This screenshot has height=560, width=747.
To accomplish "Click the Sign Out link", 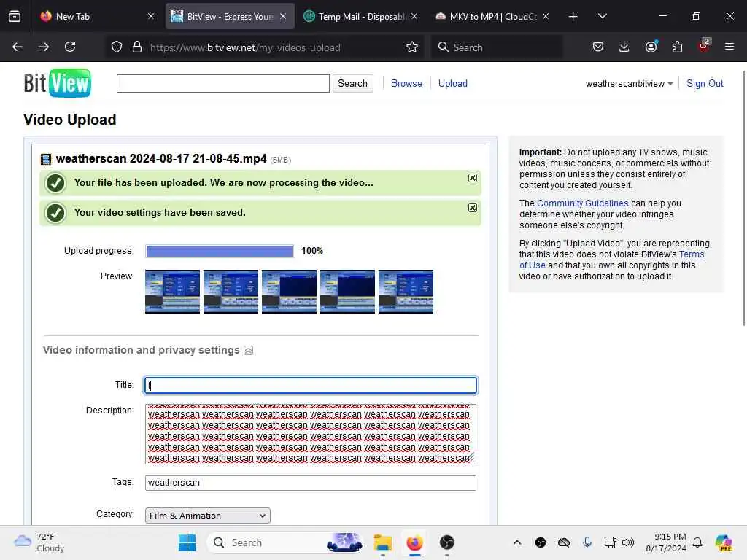I will 705,83.
